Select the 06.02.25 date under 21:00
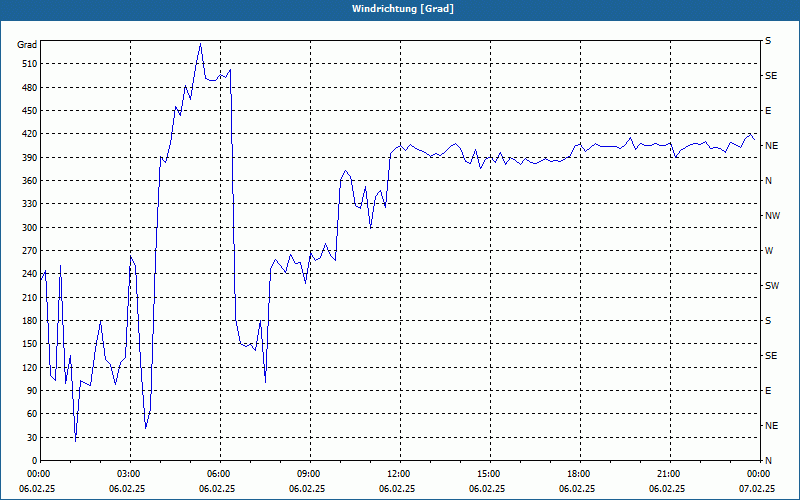Image resolution: width=800 pixels, height=500 pixels. (667, 488)
